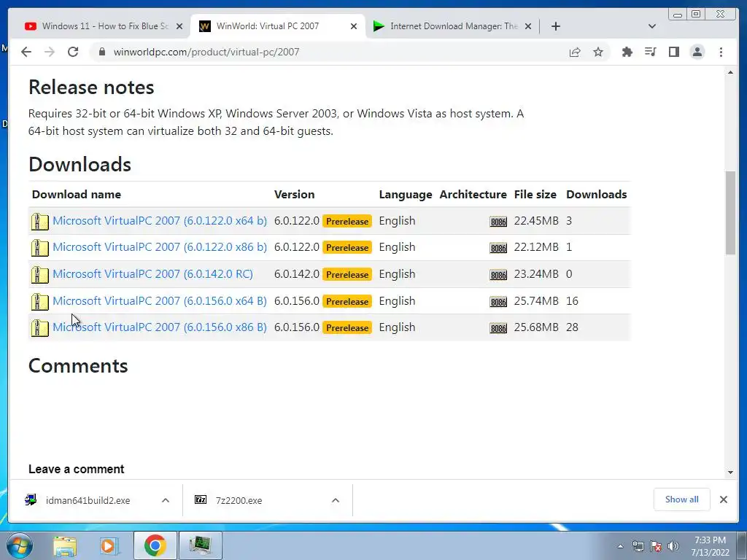
Task: Click the Prerelease badge in the 25.68MB row
Action: pyautogui.click(x=347, y=327)
